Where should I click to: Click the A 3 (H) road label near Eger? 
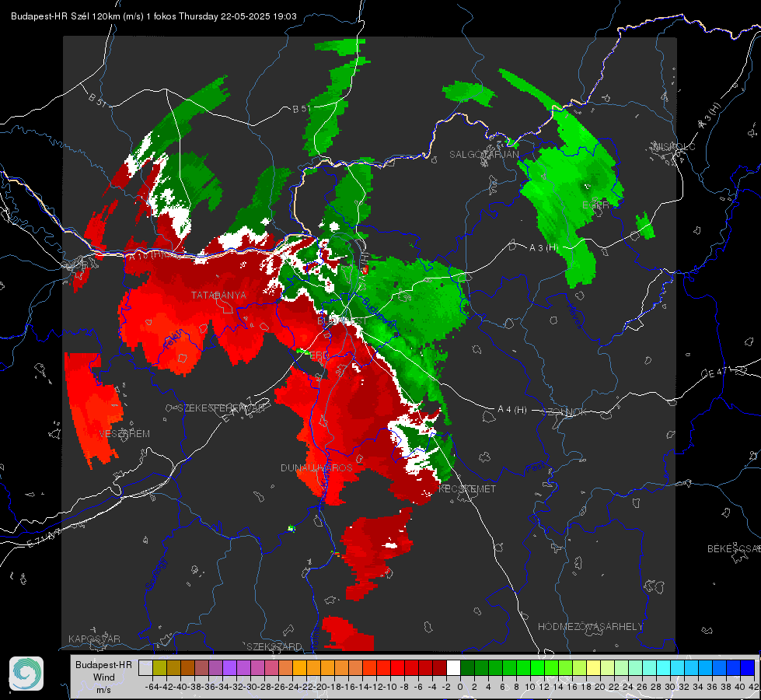point(543,248)
